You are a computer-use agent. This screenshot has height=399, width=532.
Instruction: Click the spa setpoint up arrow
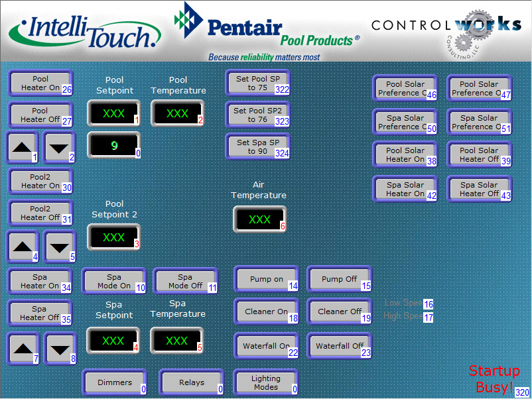pyautogui.click(x=23, y=349)
